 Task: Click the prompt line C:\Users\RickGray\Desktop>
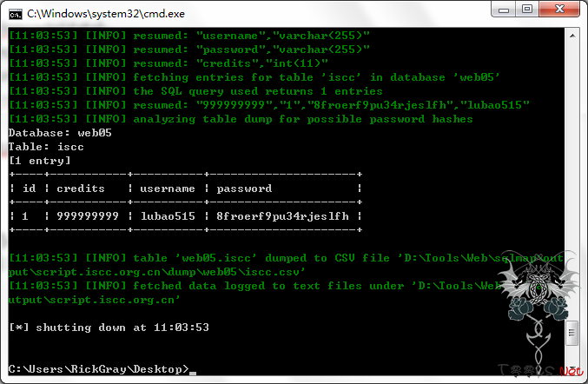[x=99, y=369]
